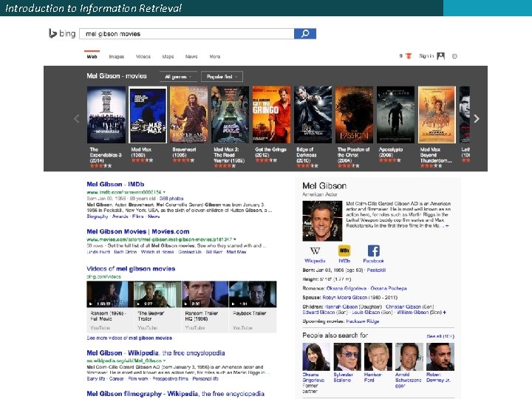Click the Harrison Ford photo
The height and width of the screenshot is (399, 532).
click(378, 357)
